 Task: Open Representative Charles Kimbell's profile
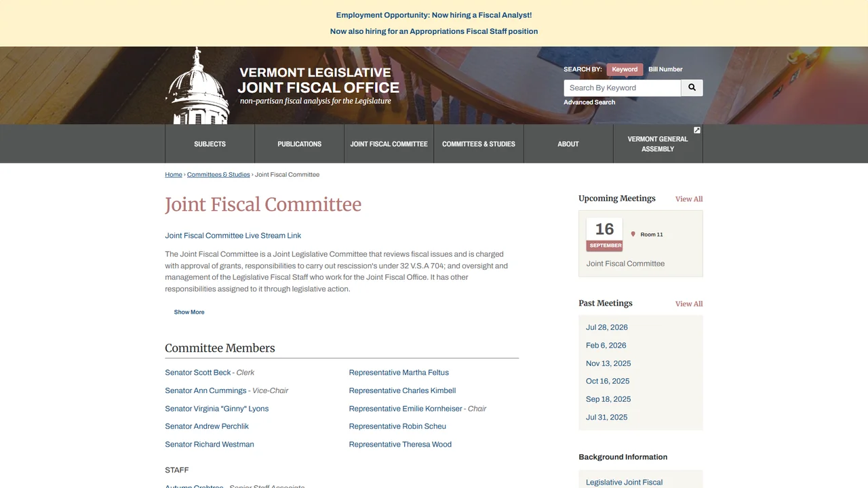(x=402, y=391)
